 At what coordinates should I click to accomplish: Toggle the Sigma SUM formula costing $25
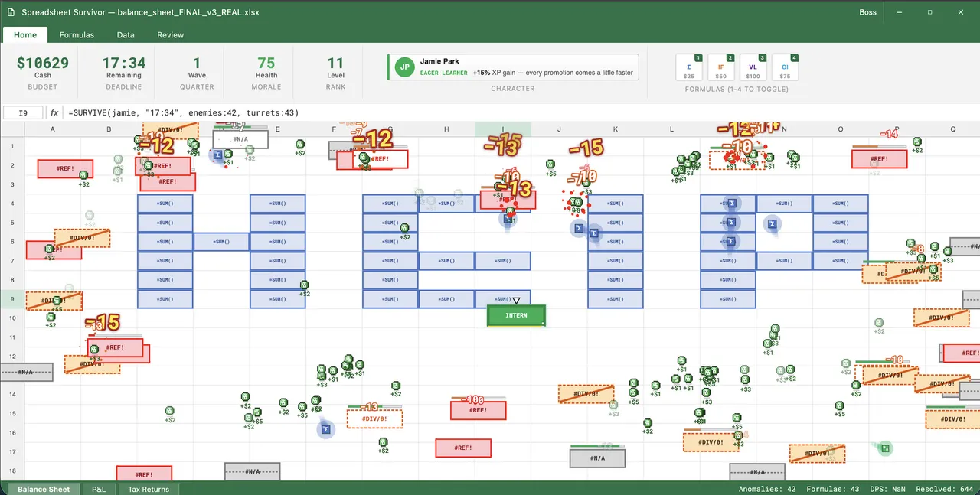click(689, 67)
